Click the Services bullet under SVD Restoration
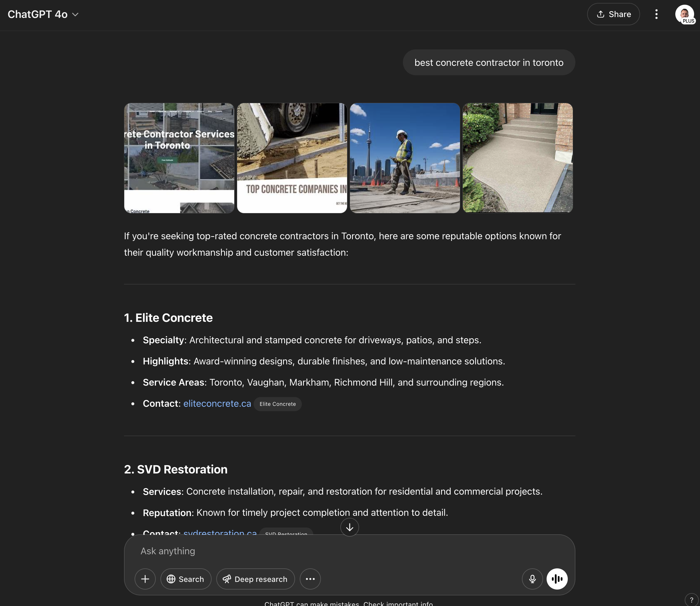The height and width of the screenshot is (606, 700). [x=342, y=491]
